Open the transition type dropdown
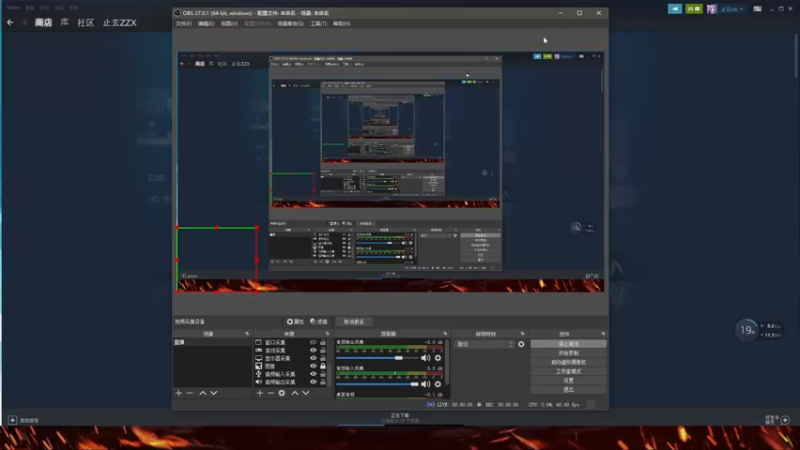Image resolution: width=800 pixels, height=450 pixels. [x=484, y=344]
